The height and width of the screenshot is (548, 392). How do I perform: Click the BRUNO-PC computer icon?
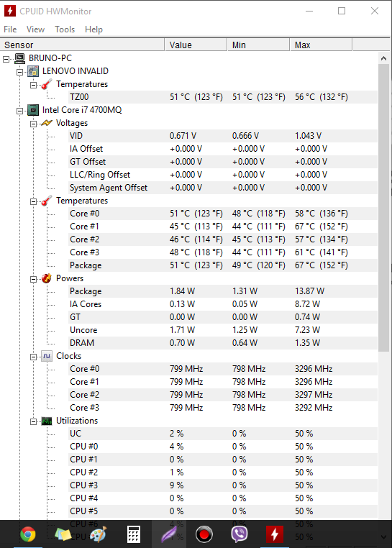[20, 58]
